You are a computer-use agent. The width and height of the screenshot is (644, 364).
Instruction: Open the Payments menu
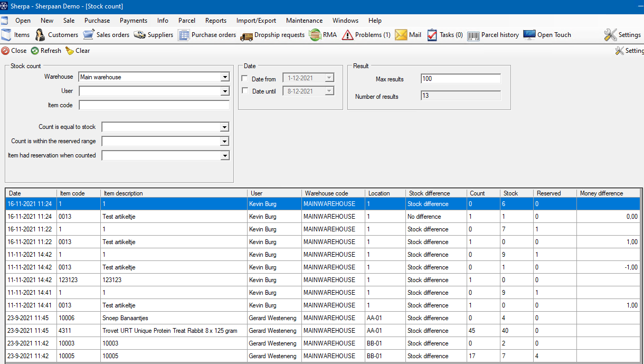point(134,21)
